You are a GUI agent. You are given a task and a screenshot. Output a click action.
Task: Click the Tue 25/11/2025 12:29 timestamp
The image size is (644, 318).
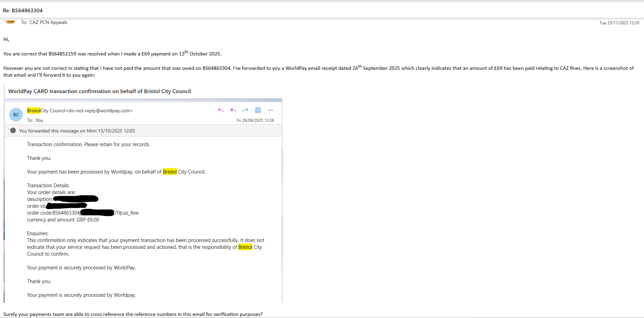[x=619, y=23]
